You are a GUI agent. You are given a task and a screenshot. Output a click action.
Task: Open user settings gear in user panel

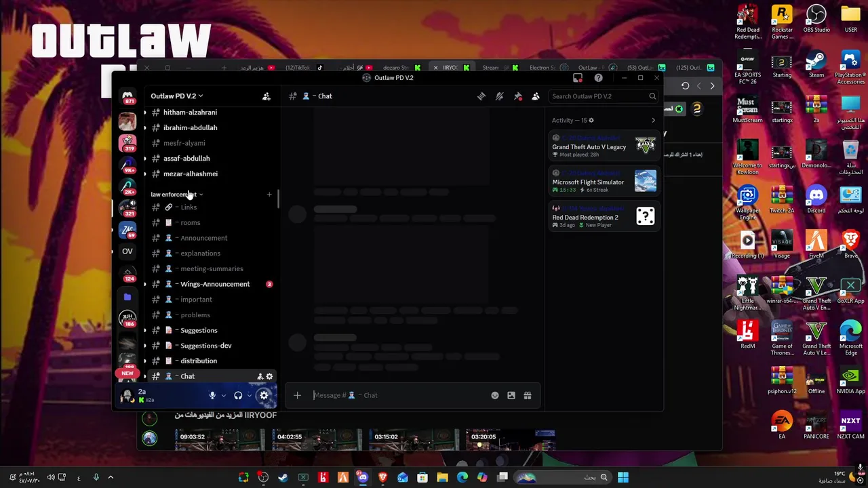click(264, 395)
